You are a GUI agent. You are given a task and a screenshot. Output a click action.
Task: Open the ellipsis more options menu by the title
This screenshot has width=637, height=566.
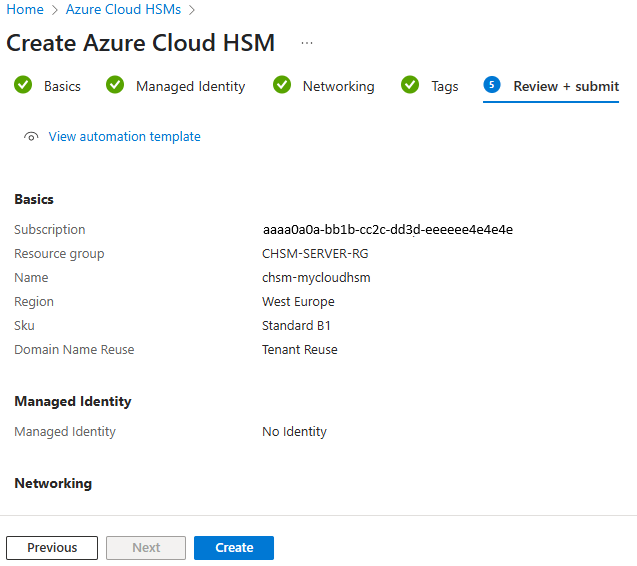(x=307, y=44)
